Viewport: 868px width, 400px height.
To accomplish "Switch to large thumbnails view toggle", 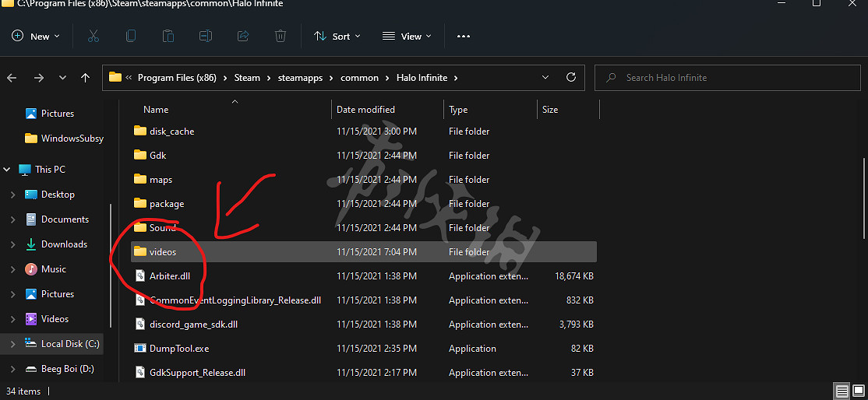I will point(857,391).
